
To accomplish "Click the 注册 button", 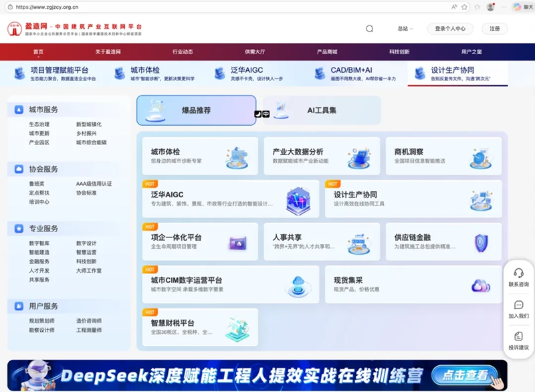I will coord(496,29).
